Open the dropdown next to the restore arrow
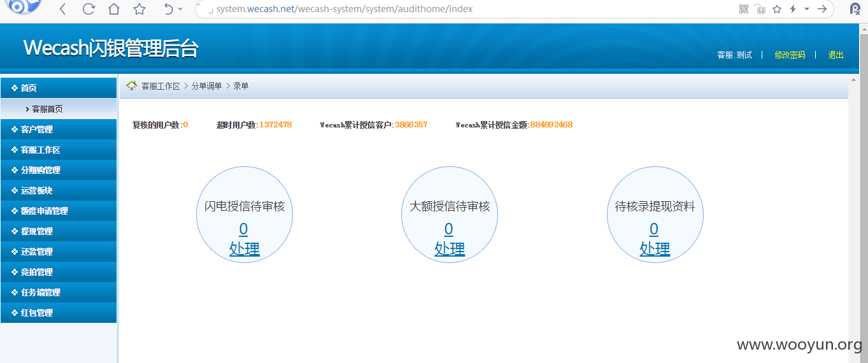868x363 pixels. 180,9
